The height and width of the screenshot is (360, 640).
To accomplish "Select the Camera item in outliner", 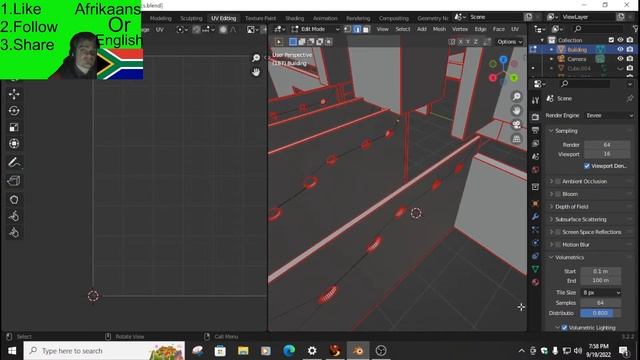I will point(576,59).
